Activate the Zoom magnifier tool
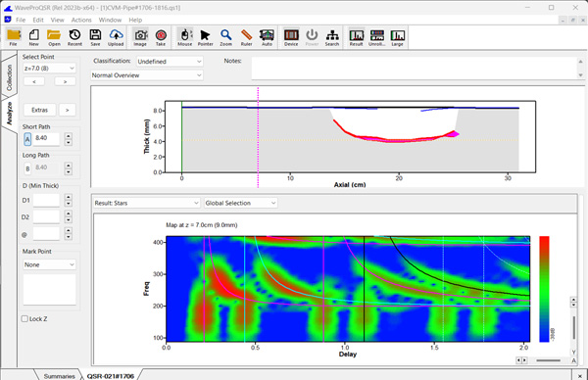The width and height of the screenshot is (588, 380). point(225,37)
